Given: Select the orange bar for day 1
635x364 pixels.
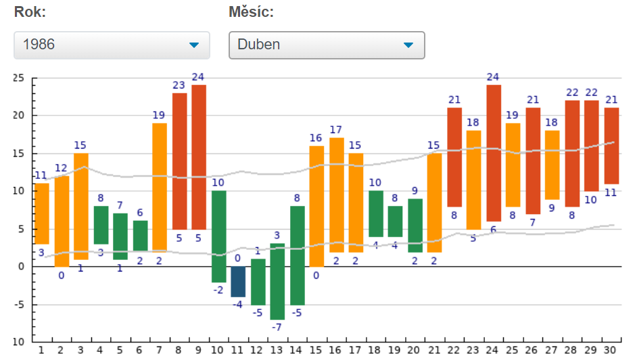Looking at the screenshot, I should (x=42, y=213).
